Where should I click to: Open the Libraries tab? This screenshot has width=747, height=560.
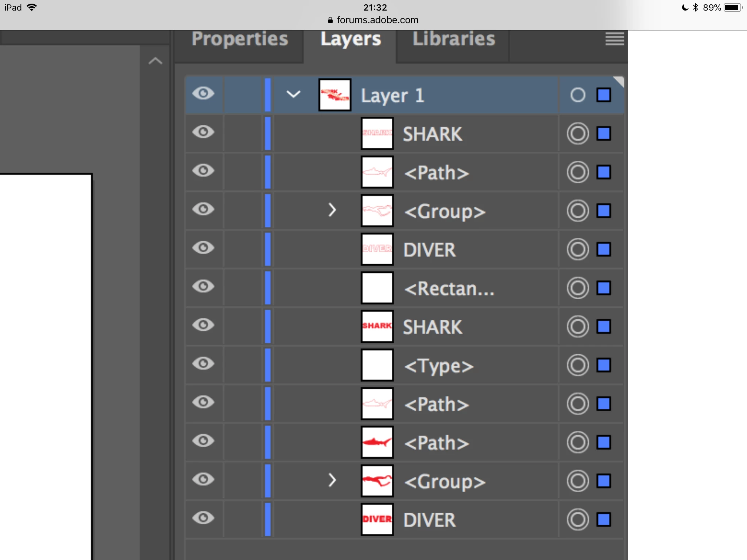pyautogui.click(x=454, y=39)
